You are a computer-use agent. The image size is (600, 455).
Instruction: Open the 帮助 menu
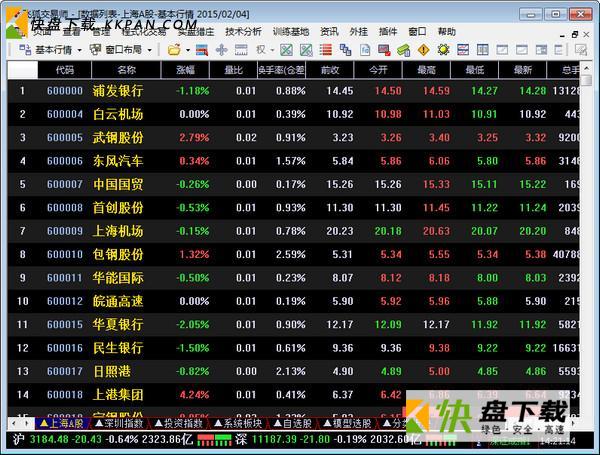447,32
